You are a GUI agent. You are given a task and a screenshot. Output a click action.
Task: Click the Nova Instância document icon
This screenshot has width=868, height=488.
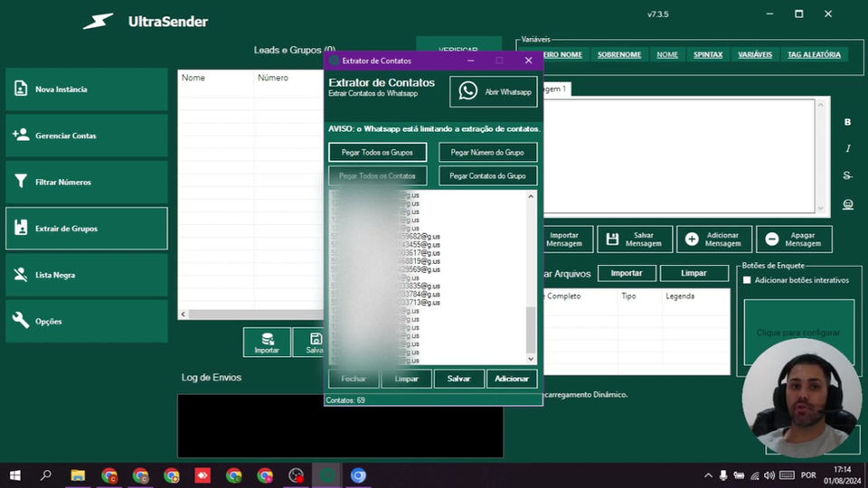click(x=21, y=89)
